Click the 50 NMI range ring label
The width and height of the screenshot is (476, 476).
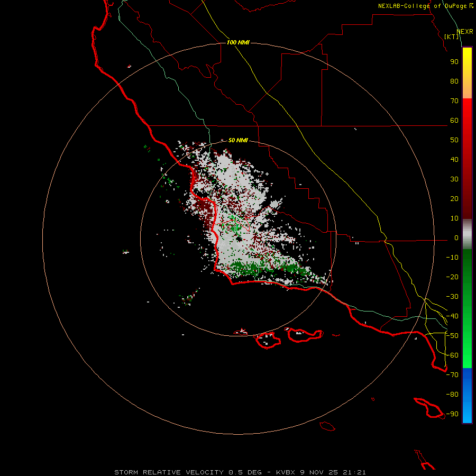click(238, 140)
